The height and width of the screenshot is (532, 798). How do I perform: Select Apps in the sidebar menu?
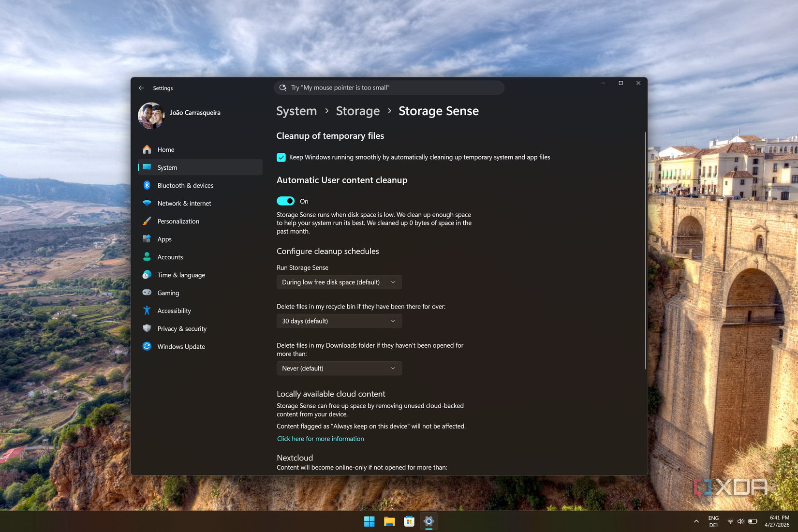pyautogui.click(x=164, y=239)
